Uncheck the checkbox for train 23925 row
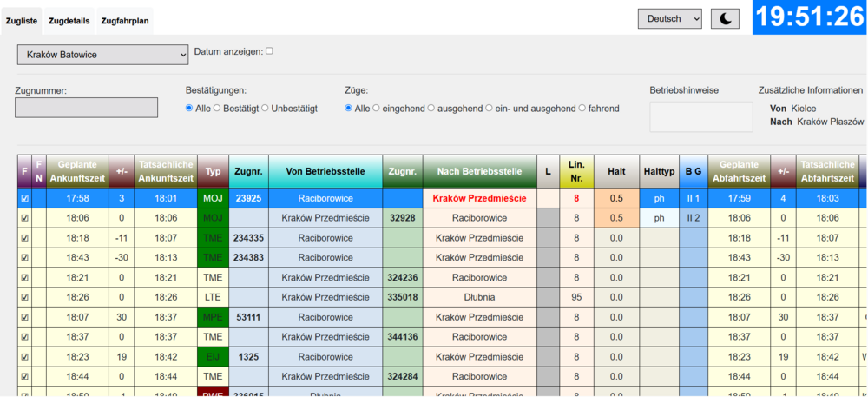 [x=24, y=198]
